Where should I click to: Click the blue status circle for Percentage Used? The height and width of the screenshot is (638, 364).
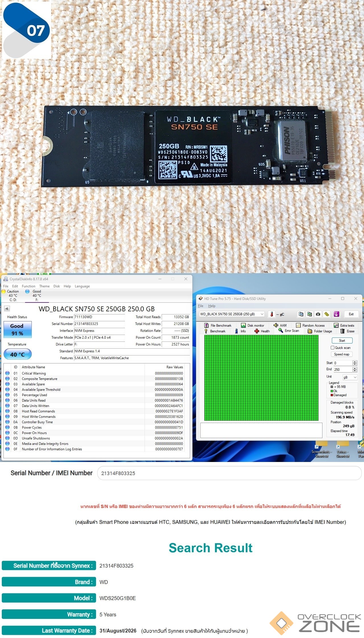[x=7, y=395]
